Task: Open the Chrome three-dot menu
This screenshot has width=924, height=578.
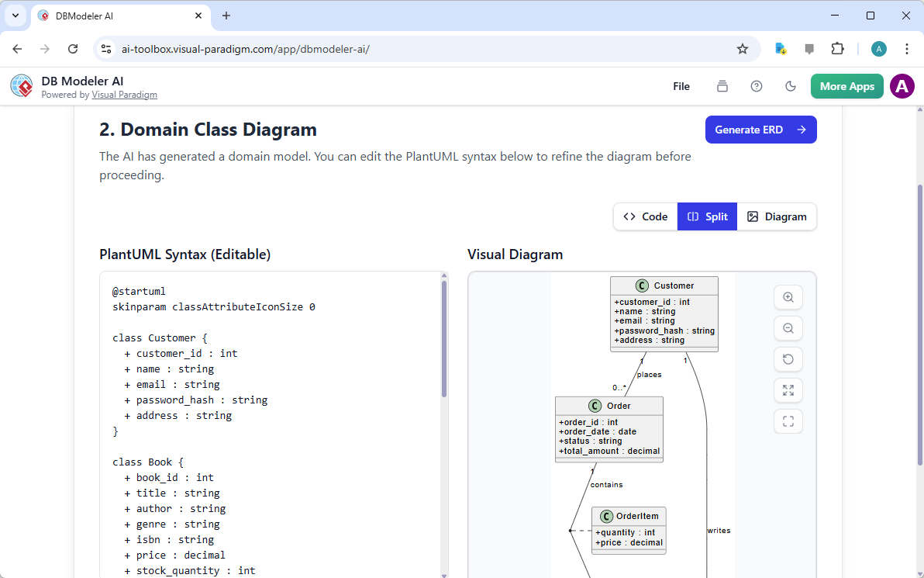Action: pos(907,48)
